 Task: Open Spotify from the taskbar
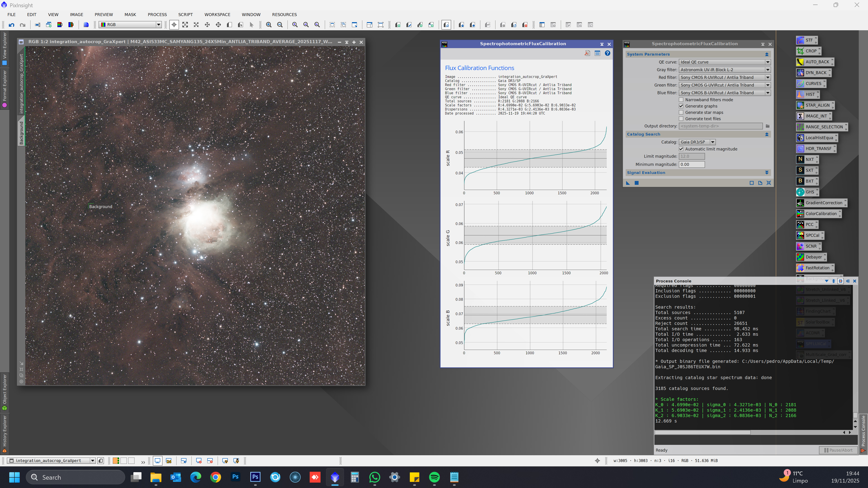point(434,477)
